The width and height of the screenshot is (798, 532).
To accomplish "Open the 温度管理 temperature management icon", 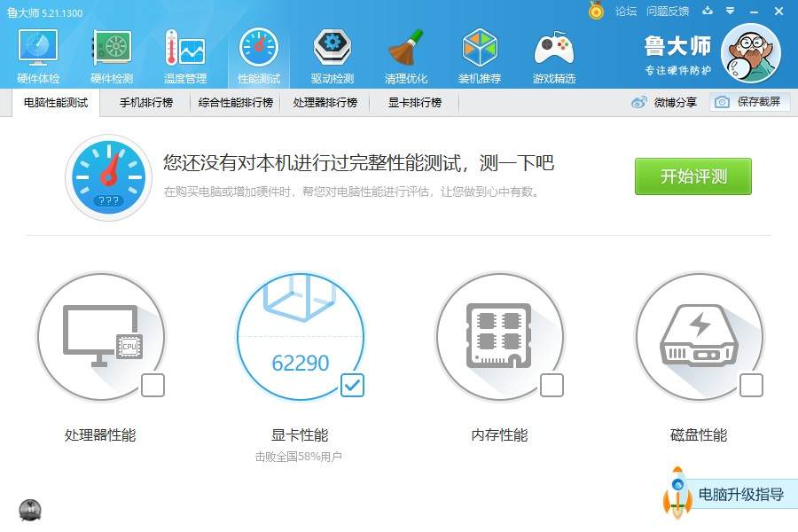I will pyautogui.click(x=185, y=56).
